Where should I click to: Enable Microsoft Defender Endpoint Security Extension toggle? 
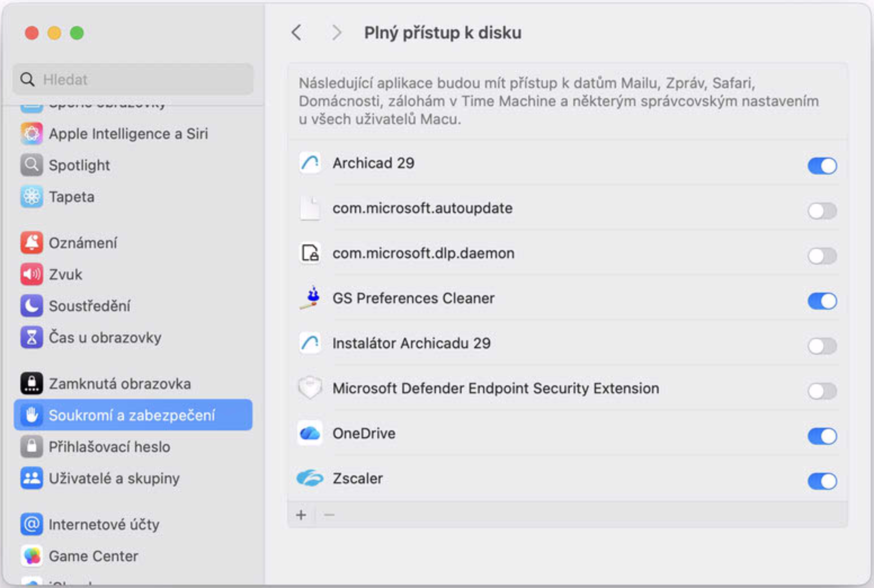[822, 391]
